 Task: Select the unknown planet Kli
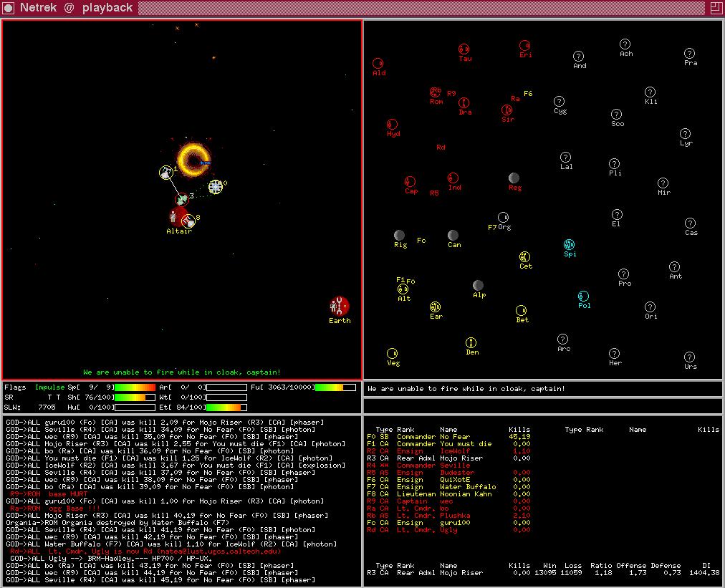[650, 92]
